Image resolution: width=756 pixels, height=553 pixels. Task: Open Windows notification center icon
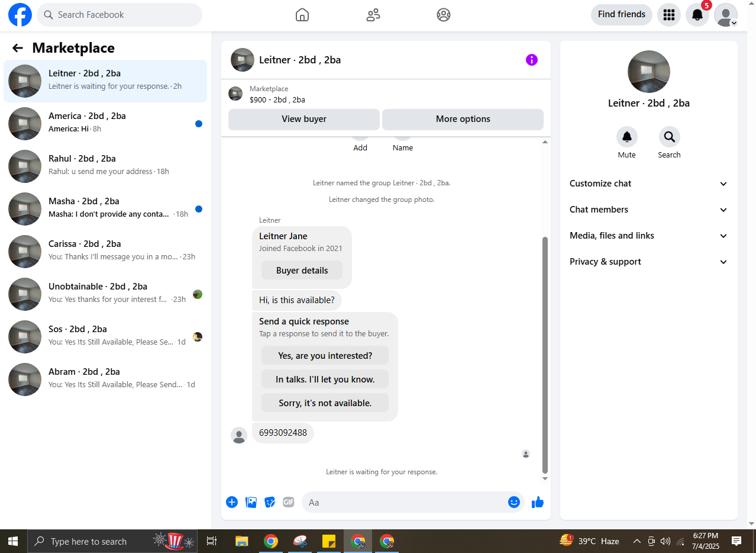click(x=736, y=541)
